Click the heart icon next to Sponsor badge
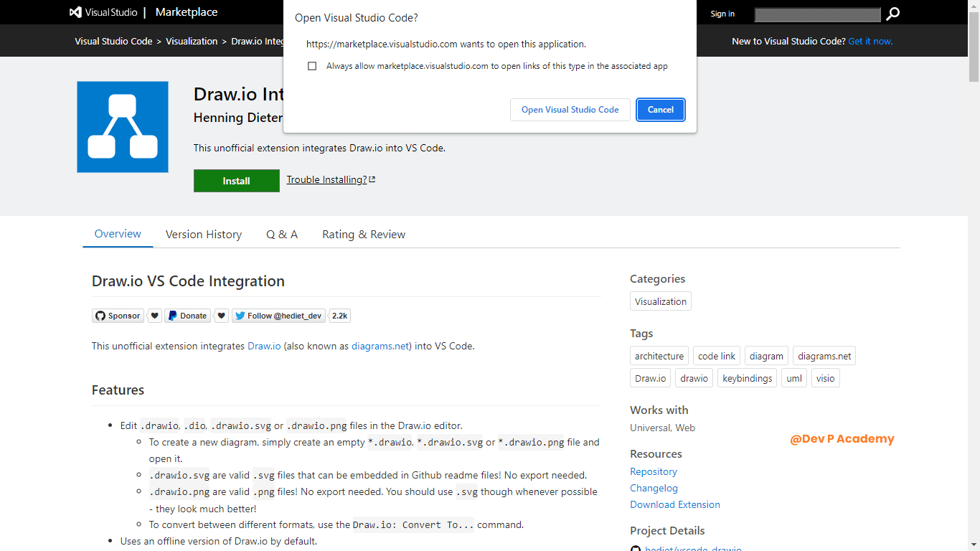The height and width of the screenshot is (551, 980). click(154, 316)
